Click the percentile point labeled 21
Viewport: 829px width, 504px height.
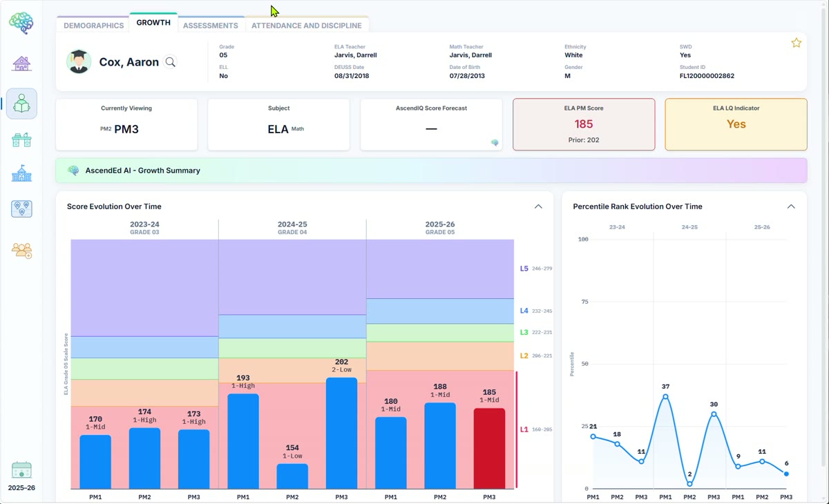point(593,436)
